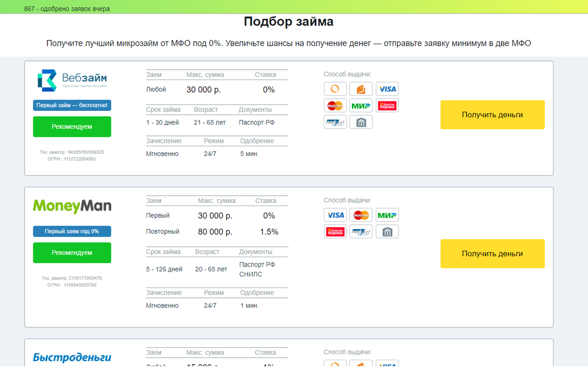
Task: Click 'Паспорт РФ' in Вебзайм documents
Action: point(257,123)
